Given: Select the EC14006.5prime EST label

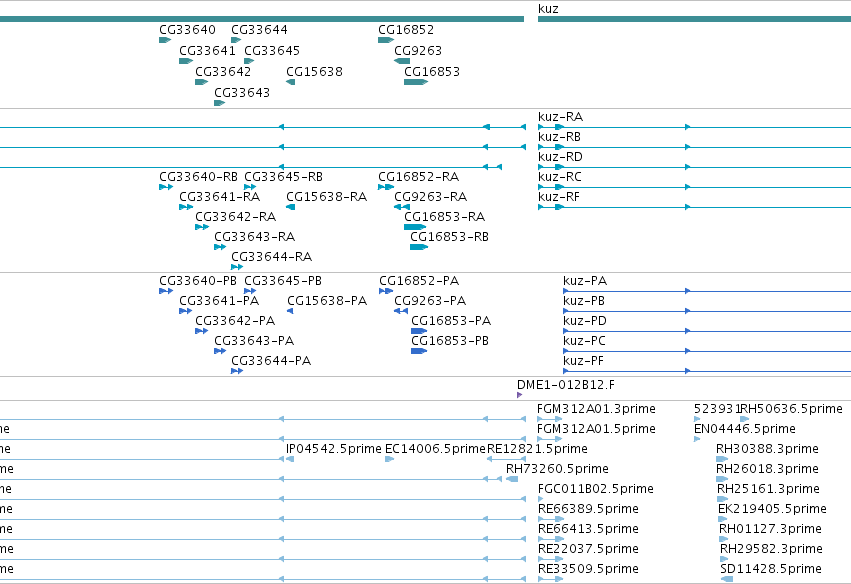Looking at the screenshot, I should 435,449.
